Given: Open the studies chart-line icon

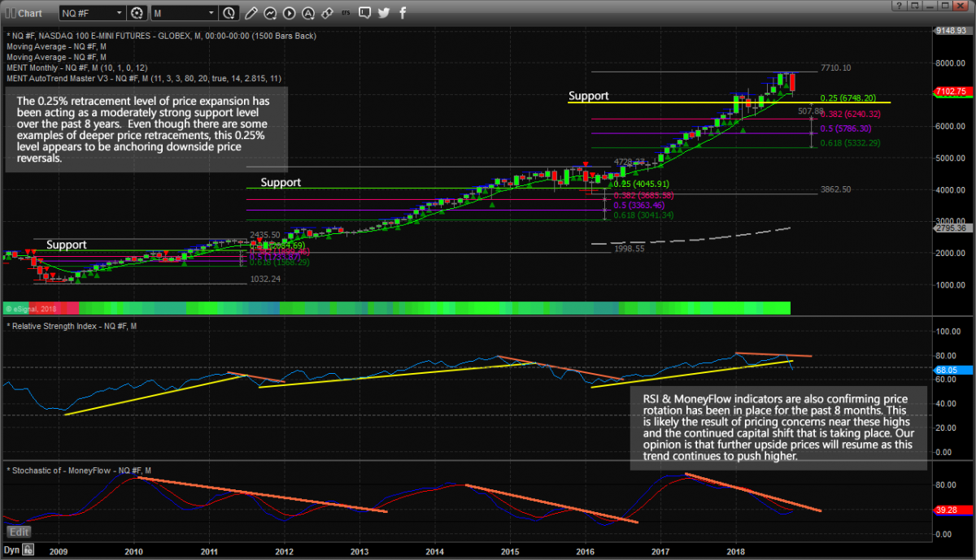Looking at the screenshot, I should pos(269,13).
